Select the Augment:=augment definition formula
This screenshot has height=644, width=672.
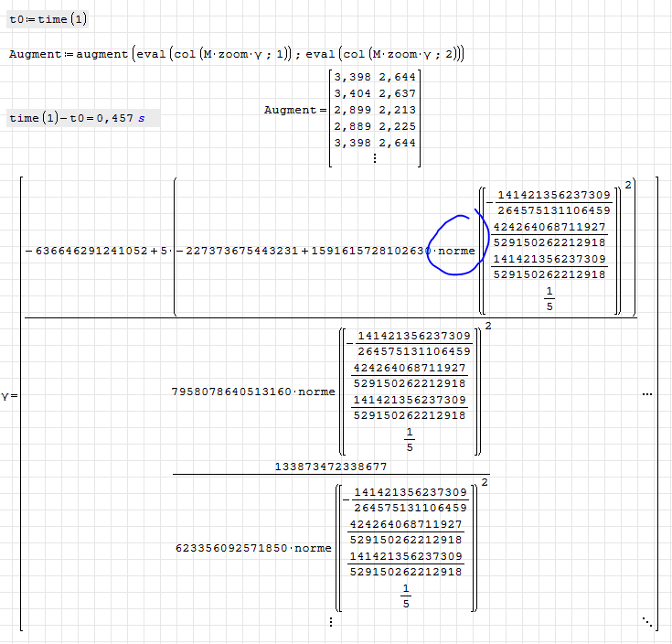click(236, 55)
